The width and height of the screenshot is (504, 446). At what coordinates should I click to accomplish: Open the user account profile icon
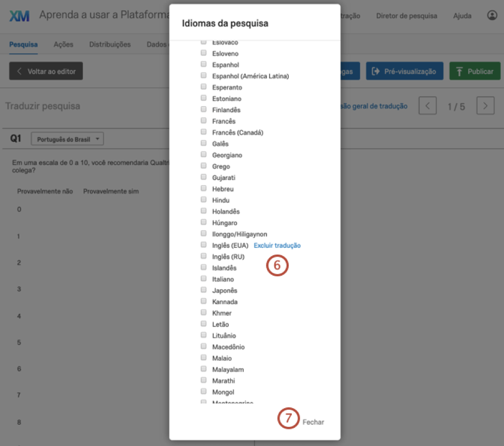pos(492,16)
